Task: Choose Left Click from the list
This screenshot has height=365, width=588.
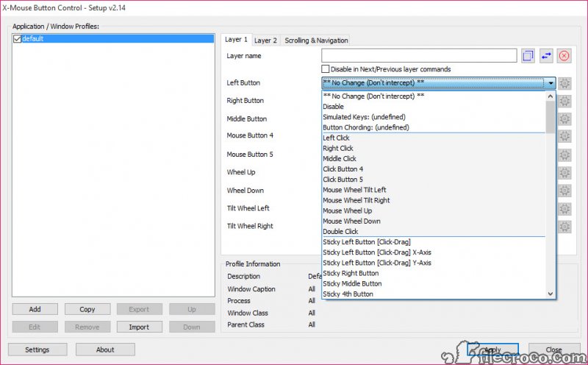Action: pyautogui.click(x=434, y=138)
